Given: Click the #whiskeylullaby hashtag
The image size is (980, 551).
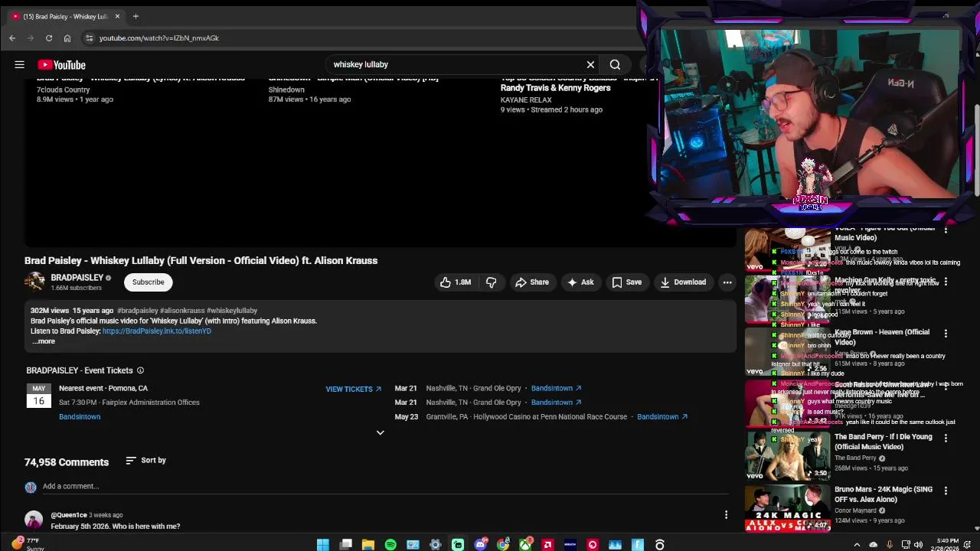Looking at the screenshot, I should coord(232,311).
